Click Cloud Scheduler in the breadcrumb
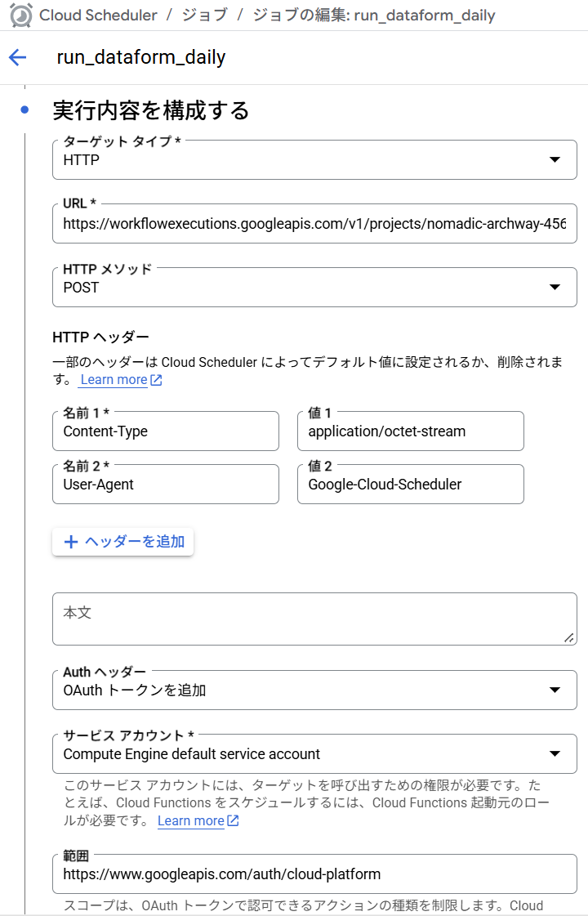The width and height of the screenshot is (588, 916). coord(98,16)
